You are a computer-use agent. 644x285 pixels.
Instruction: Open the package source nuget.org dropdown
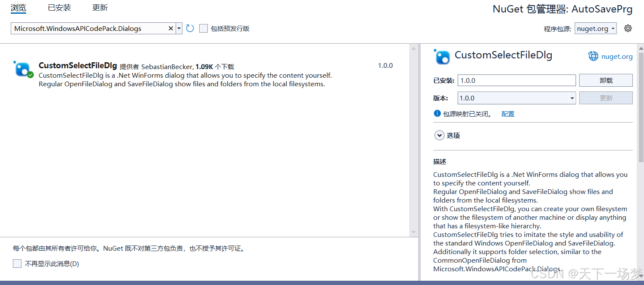pyautogui.click(x=596, y=29)
